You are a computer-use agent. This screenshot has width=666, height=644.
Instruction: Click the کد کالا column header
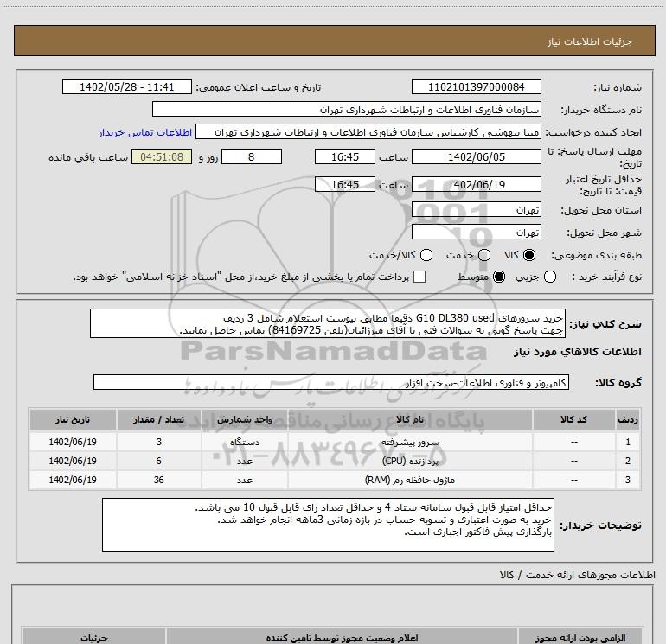pos(573,419)
